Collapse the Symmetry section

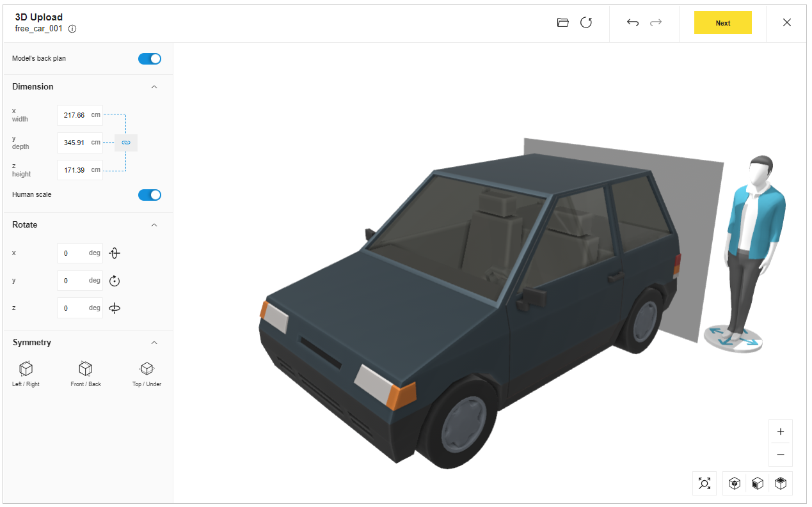click(154, 342)
